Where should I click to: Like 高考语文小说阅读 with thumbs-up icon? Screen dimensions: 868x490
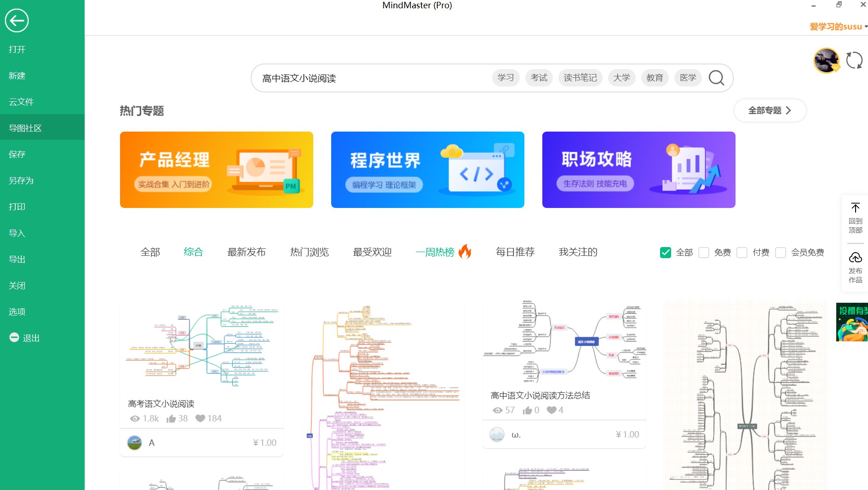(171, 418)
